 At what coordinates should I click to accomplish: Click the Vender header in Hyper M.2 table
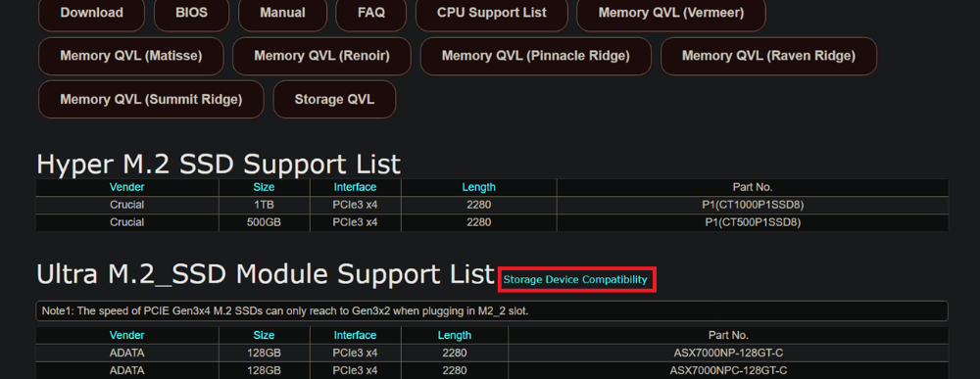pyautogui.click(x=126, y=187)
